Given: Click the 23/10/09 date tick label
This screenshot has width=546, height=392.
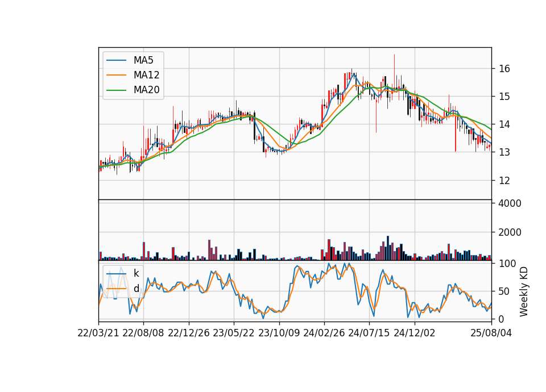Looking at the screenshot, I should (279, 333).
